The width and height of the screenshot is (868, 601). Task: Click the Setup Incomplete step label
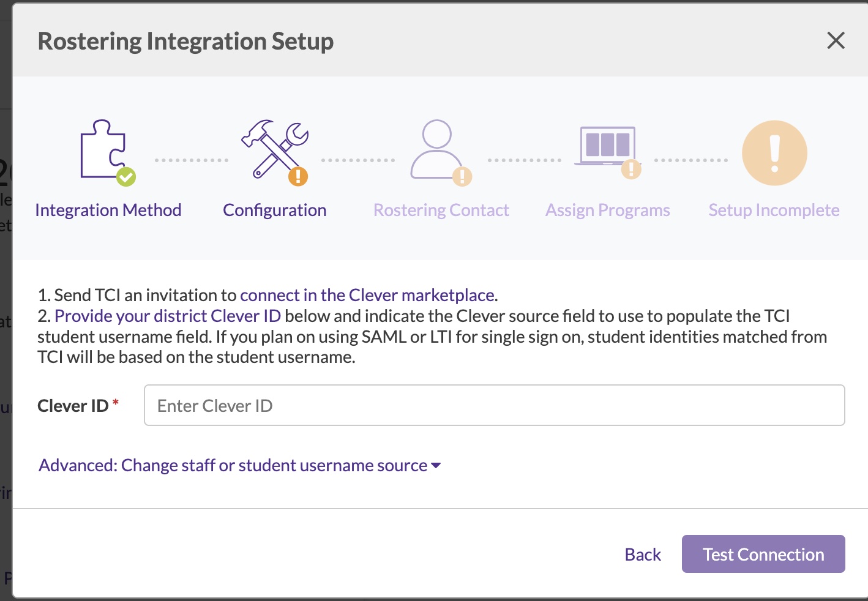pos(774,210)
